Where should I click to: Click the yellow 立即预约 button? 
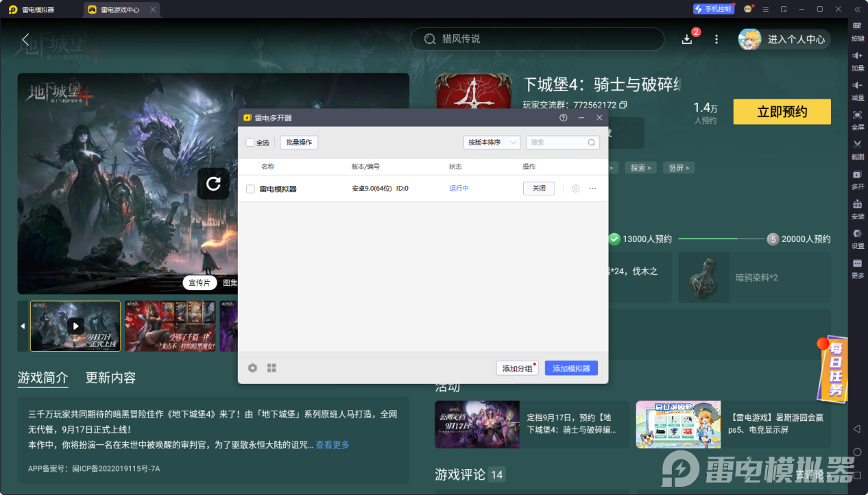tap(782, 112)
